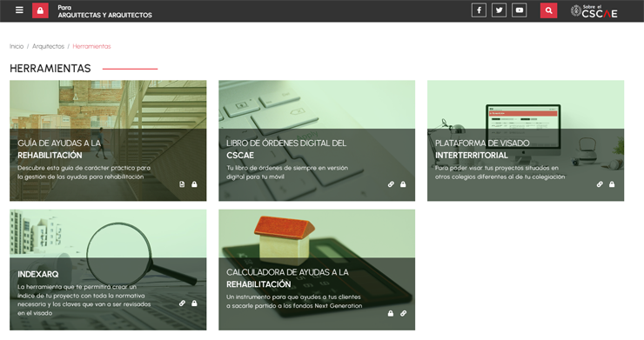Open Calculadora de ayudas a la rehabilitación title
Viewport: 644px width, 340px height.
coord(287,278)
